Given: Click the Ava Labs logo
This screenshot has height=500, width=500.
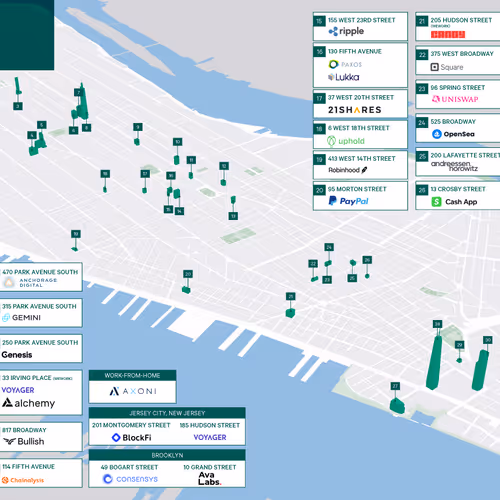Looking at the screenshot, I should coord(209,479).
